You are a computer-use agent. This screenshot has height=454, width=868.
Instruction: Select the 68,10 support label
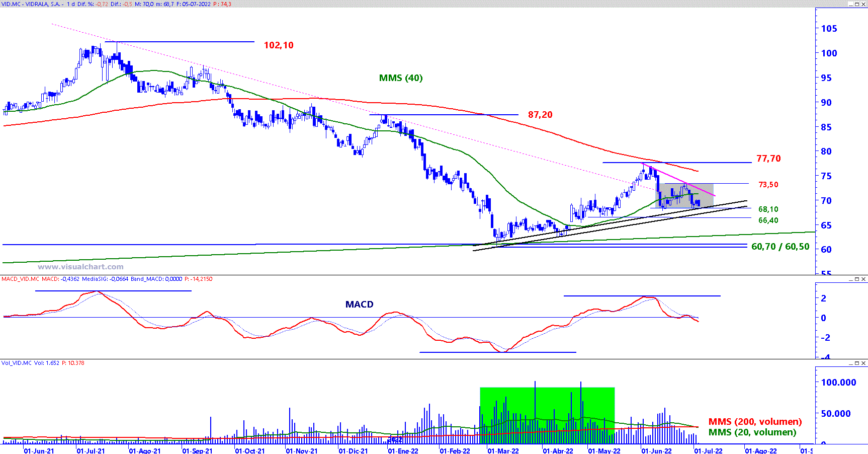[x=768, y=209]
